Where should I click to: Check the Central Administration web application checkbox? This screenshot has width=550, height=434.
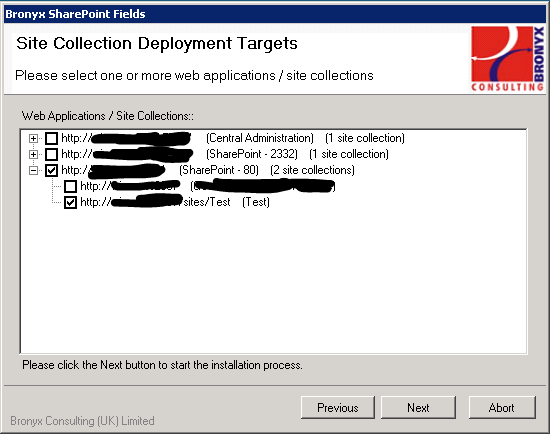[52, 138]
